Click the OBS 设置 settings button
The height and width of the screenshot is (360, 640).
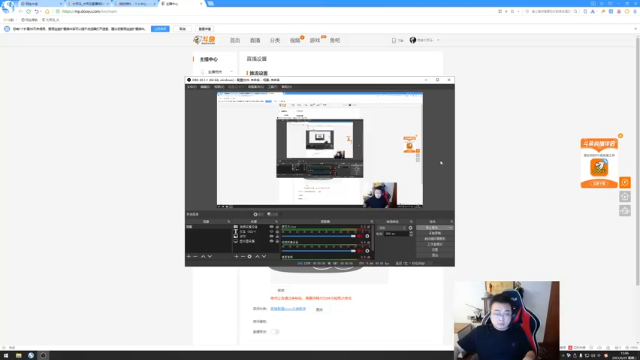click(x=435, y=249)
